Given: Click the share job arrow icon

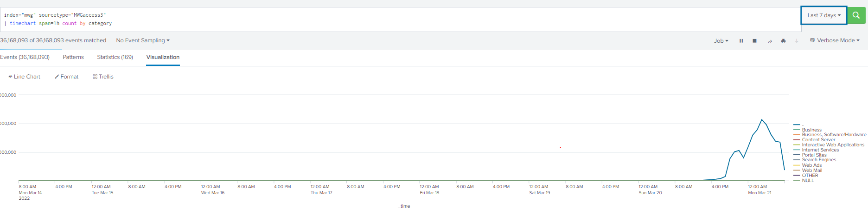Looking at the screenshot, I should [770, 41].
